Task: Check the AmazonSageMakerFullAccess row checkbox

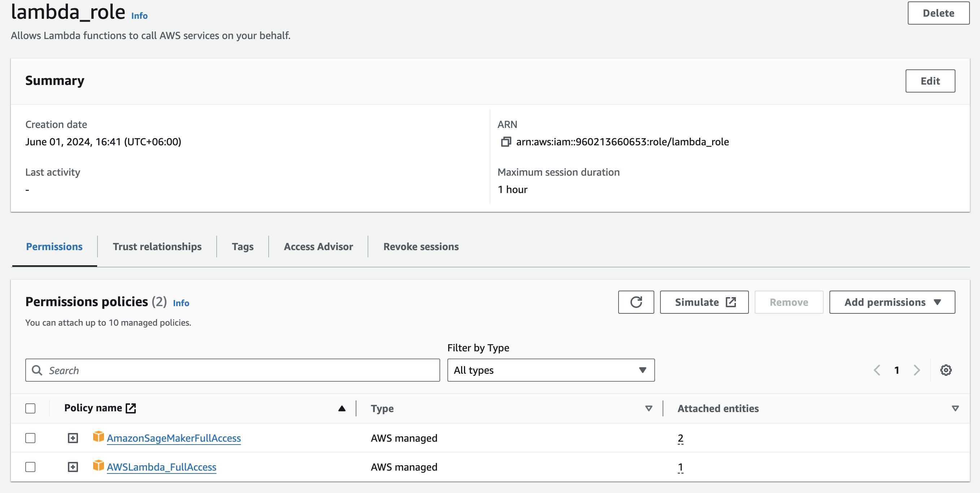Action: (30, 438)
